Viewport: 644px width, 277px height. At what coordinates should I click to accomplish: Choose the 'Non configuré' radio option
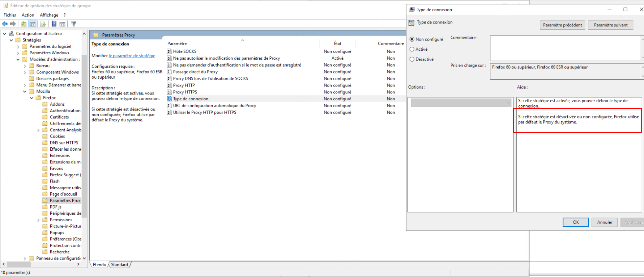(x=412, y=39)
